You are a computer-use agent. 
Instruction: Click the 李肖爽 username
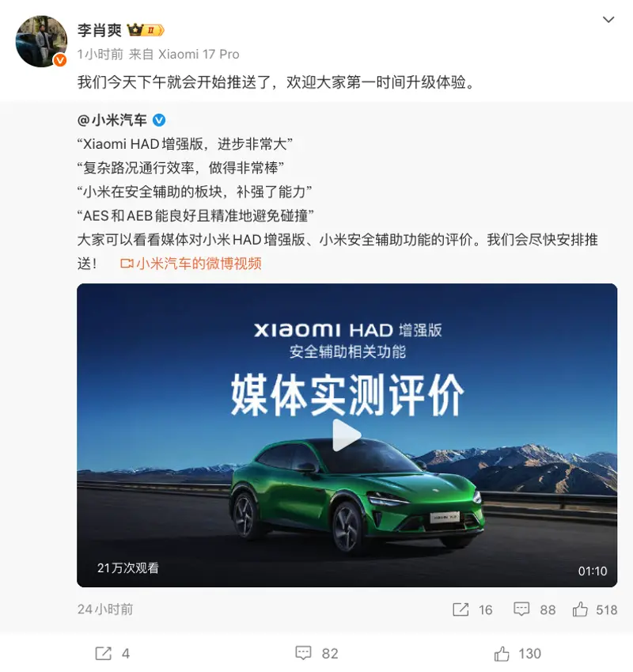100,30
